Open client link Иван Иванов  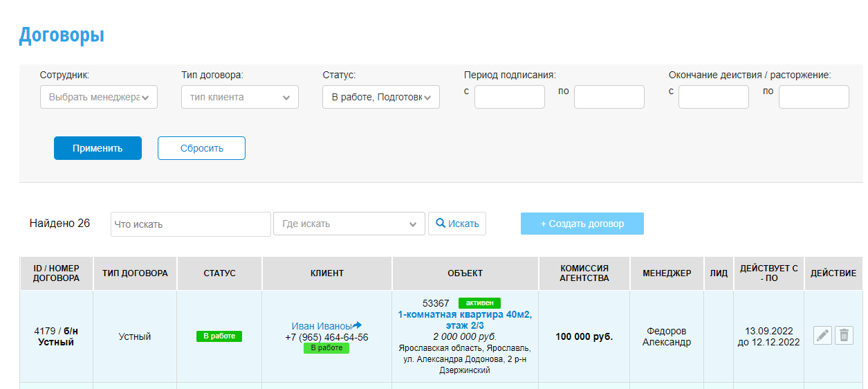tap(322, 326)
